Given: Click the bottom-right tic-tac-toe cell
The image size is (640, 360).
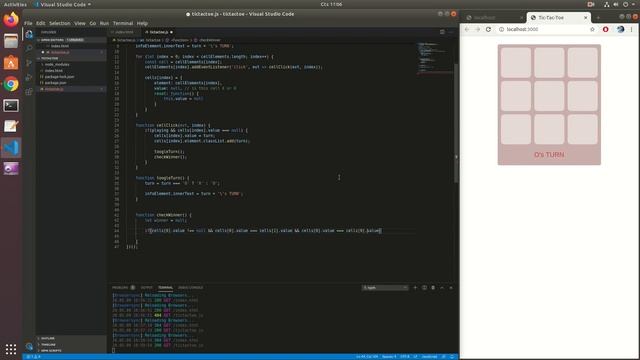Looking at the screenshot, I should tap(582, 129).
